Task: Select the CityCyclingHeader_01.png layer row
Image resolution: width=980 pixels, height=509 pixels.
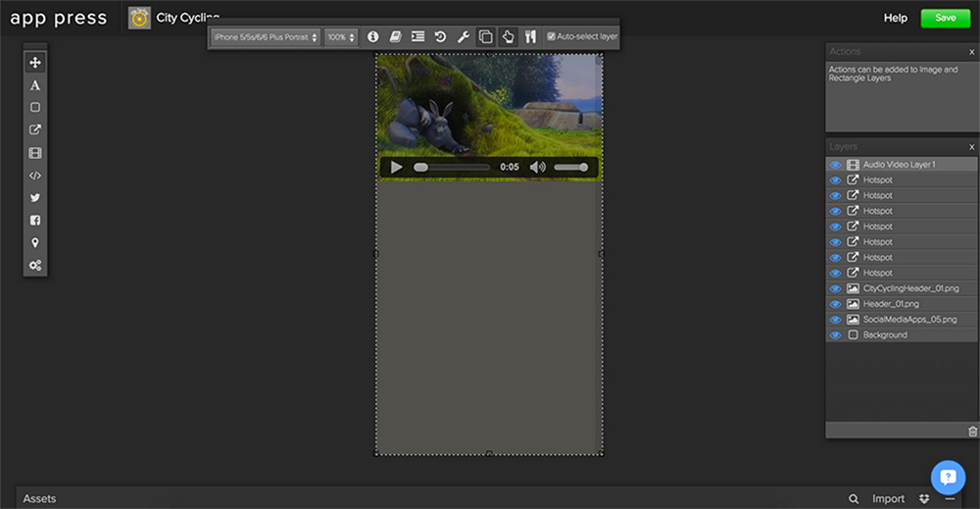Action: (x=902, y=288)
